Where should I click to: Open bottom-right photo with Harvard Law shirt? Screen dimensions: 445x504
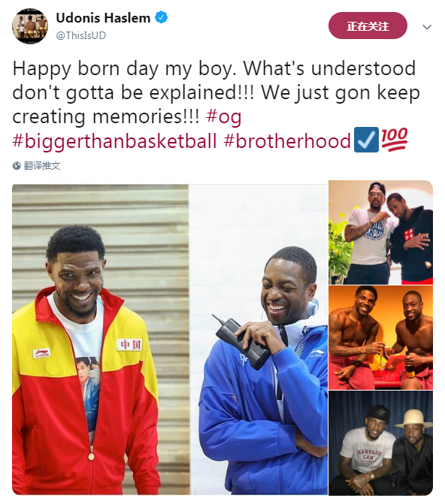point(380,443)
